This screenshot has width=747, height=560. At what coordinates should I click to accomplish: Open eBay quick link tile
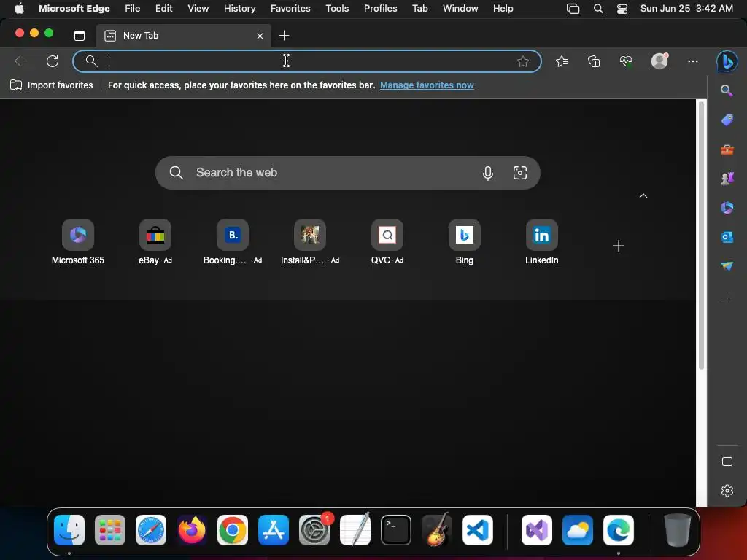pos(155,242)
